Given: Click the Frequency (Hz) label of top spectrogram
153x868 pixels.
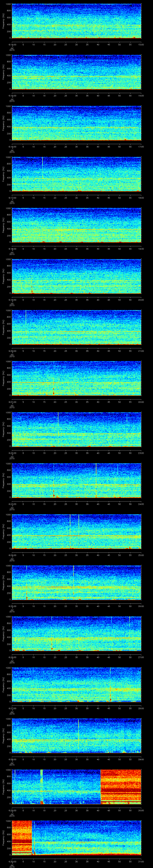Looking at the screenshot, I should 3,21.
